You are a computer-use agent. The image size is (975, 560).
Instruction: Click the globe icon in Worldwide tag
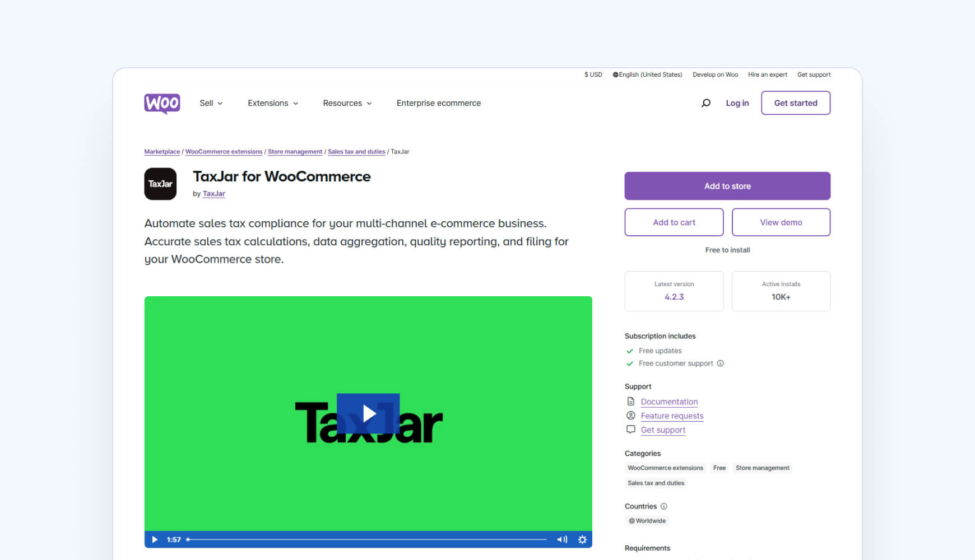tap(632, 521)
